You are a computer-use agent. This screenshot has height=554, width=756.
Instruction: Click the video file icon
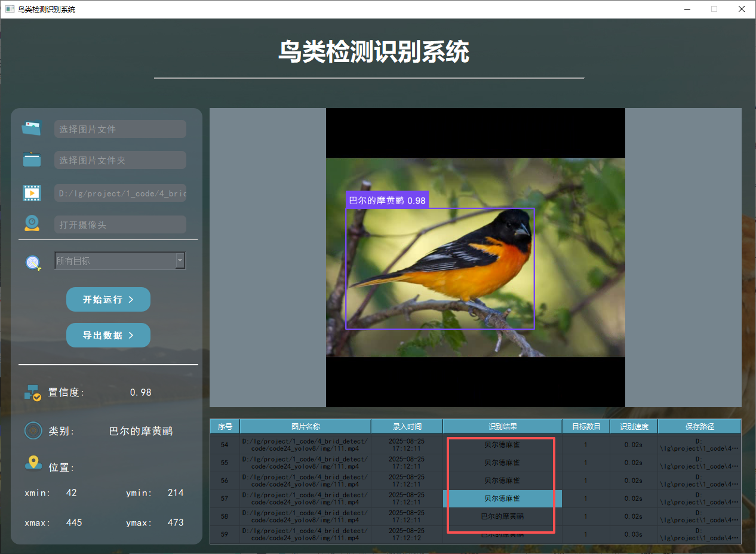pos(32,193)
